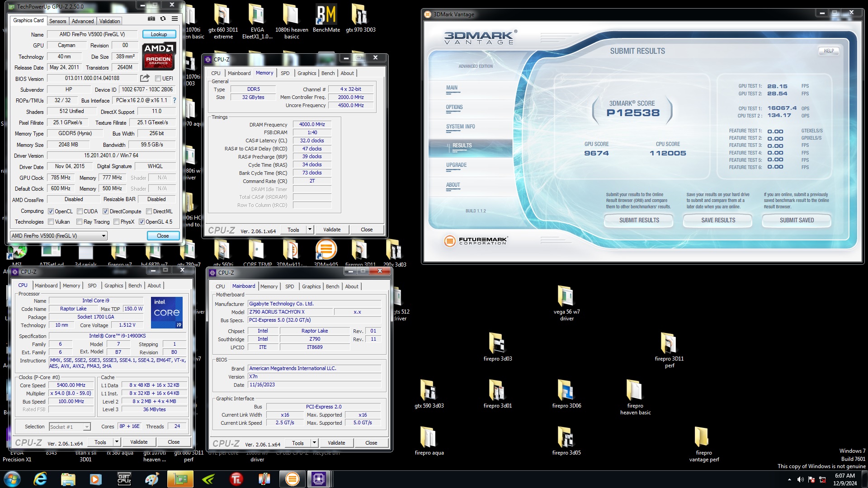Click the SAVE RESULTS button

(718, 220)
